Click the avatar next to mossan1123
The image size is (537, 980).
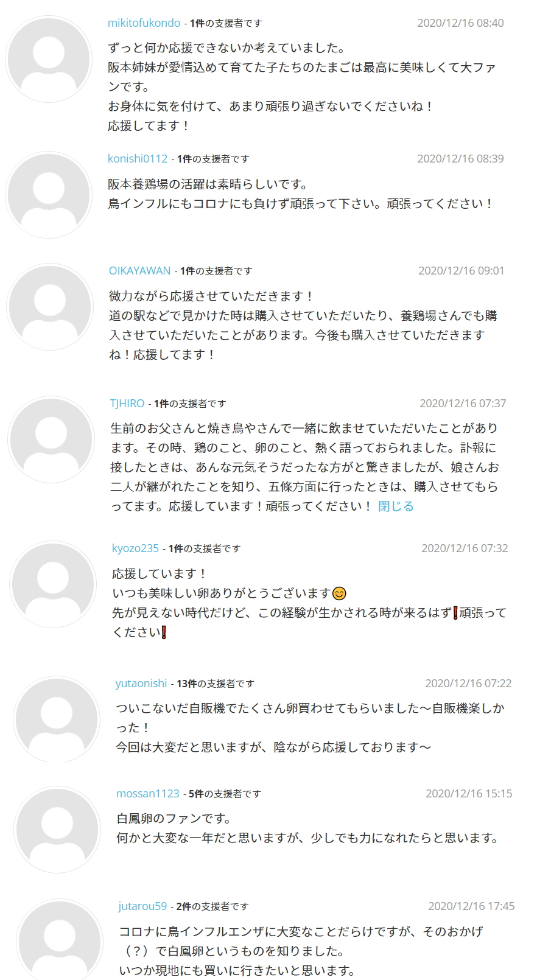tap(57, 830)
